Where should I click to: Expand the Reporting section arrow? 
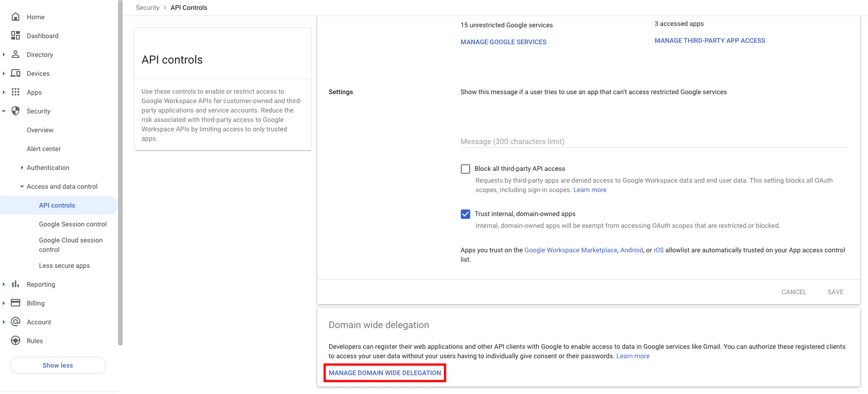[x=4, y=284]
